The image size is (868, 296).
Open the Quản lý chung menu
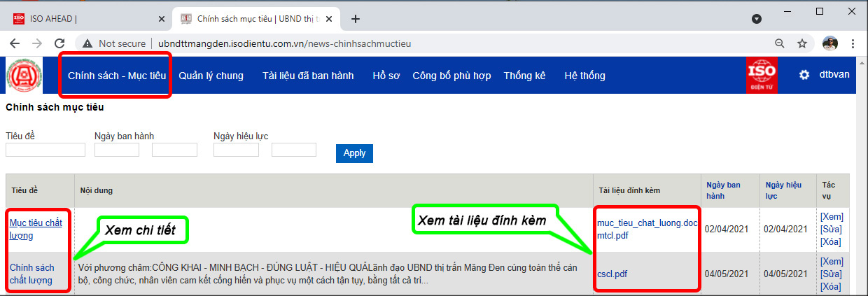tap(211, 76)
